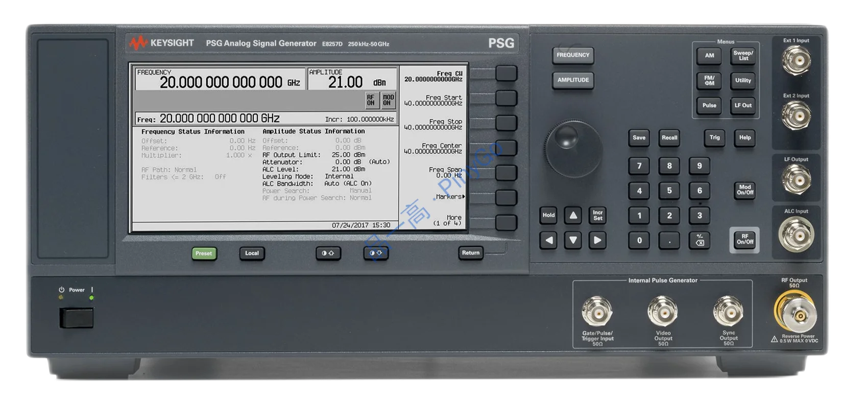
Task: Tap the down arrow key
Action: click(x=573, y=240)
